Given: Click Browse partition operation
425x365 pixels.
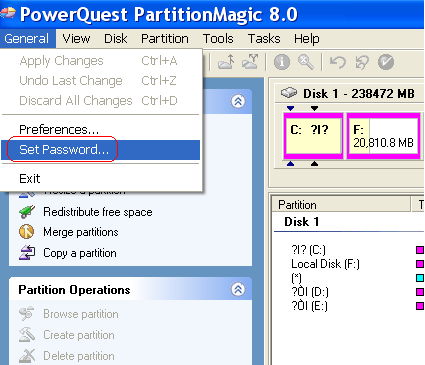Looking at the screenshot, I should 81,314.
